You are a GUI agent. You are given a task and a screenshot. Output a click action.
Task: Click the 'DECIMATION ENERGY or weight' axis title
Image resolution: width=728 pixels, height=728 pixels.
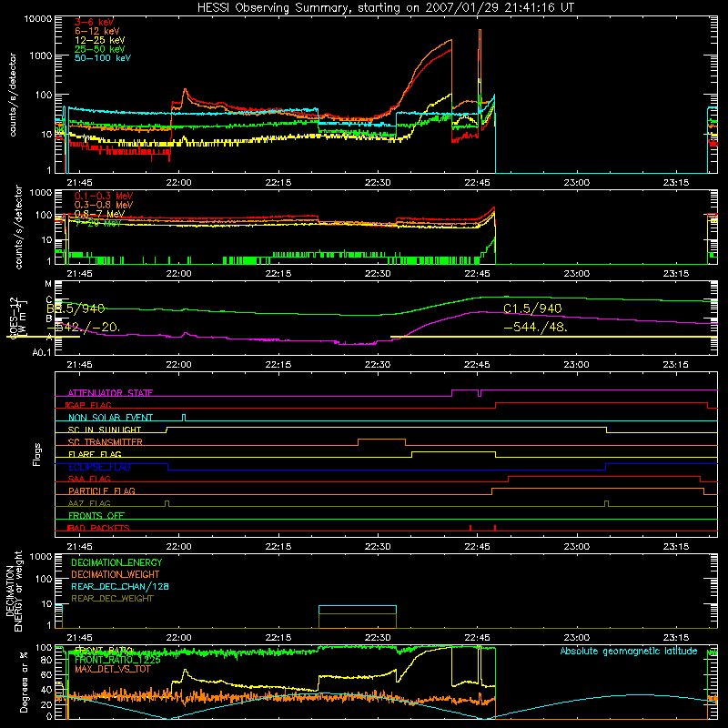tap(14, 591)
